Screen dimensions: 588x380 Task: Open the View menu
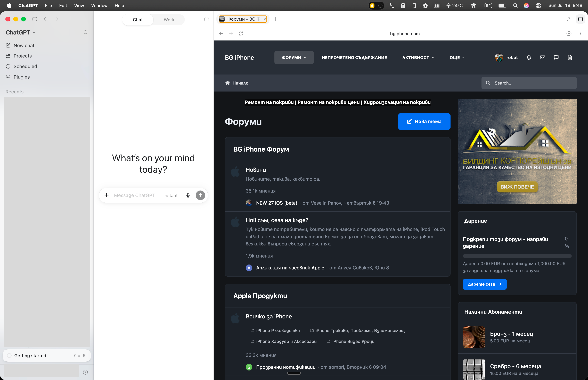(79, 5)
